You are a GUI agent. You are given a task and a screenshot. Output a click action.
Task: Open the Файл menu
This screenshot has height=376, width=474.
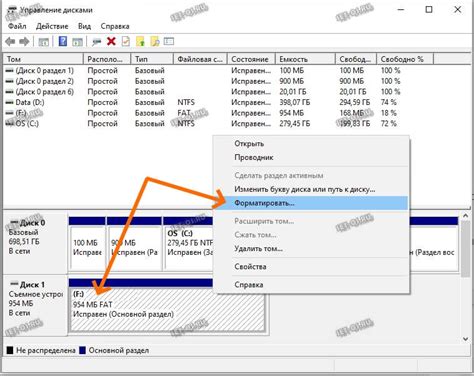[x=17, y=26]
